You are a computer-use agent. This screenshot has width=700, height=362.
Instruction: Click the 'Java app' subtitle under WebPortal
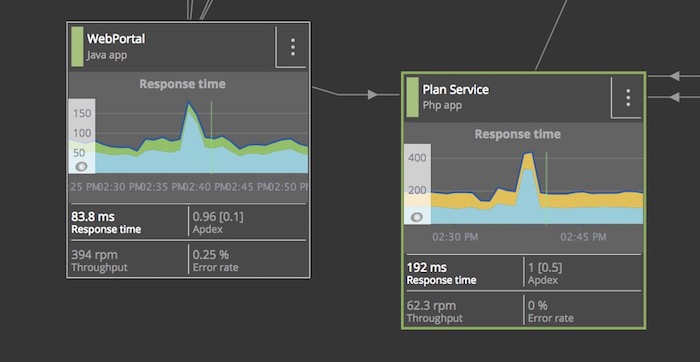pyautogui.click(x=107, y=55)
